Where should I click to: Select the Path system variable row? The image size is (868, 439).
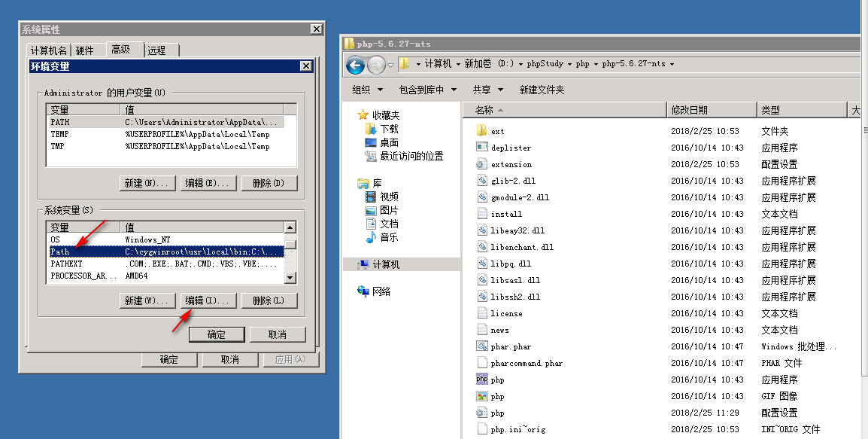click(x=166, y=252)
